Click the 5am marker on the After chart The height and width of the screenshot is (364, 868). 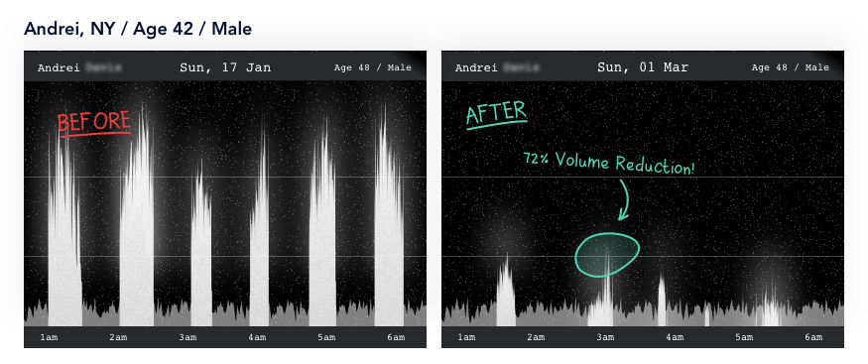pos(744,337)
